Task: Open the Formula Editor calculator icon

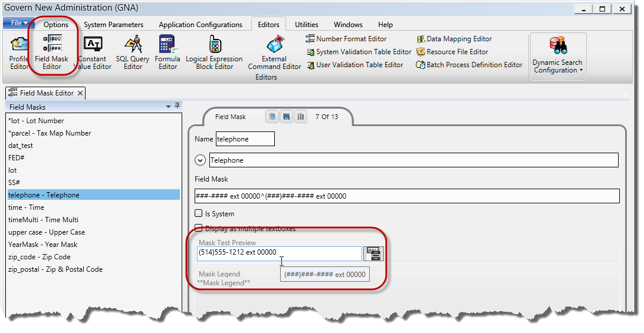Action: 167,52
